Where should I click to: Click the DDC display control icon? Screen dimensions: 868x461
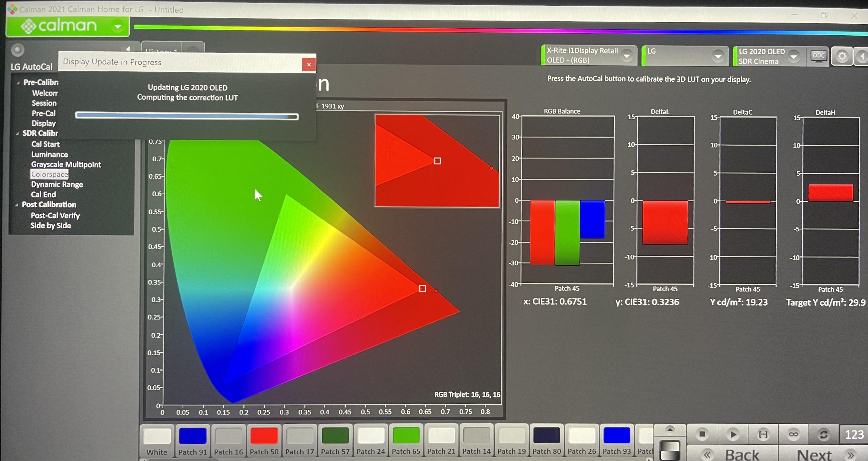coord(818,56)
